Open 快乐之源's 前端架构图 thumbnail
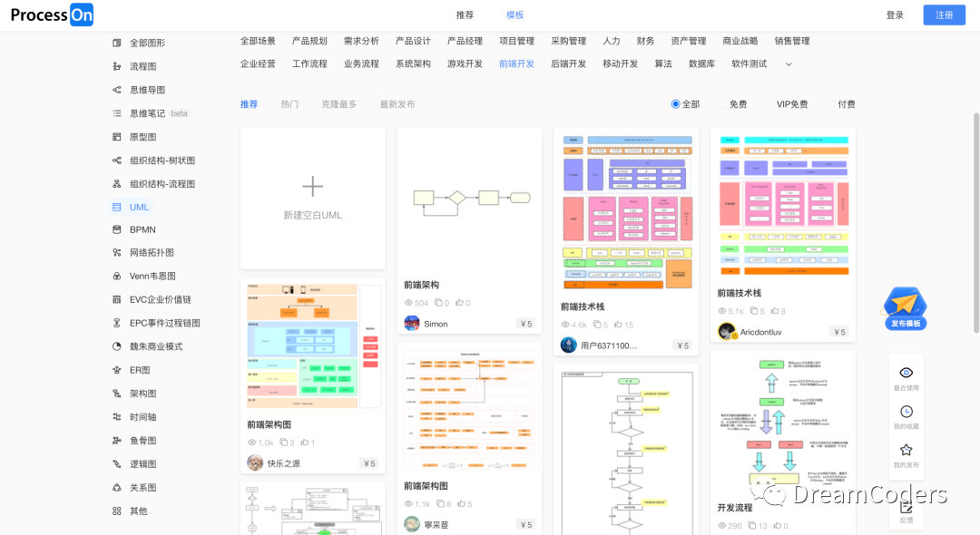 click(313, 345)
